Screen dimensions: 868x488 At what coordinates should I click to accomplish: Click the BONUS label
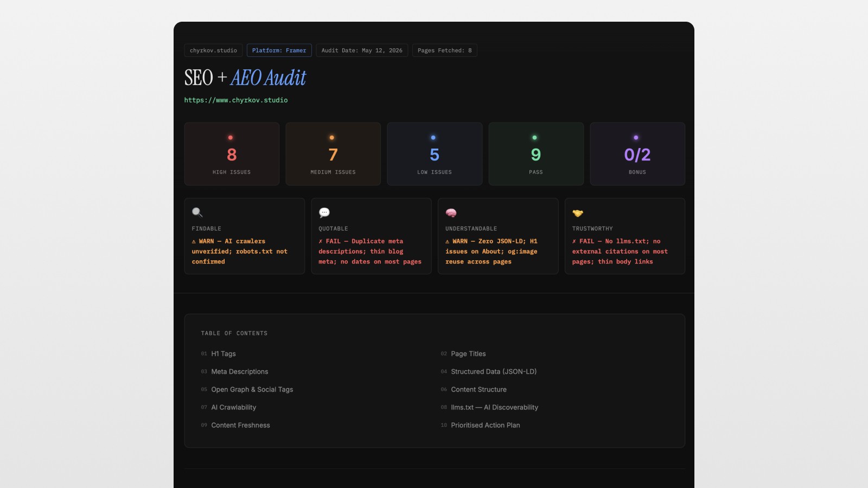(637, 172)
